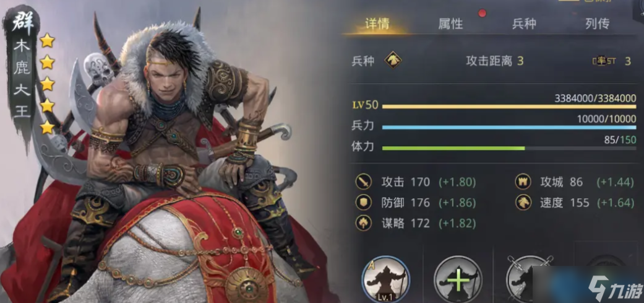
Task: Tap the shield icon next to 防御
Action: [x=364, y=203]
